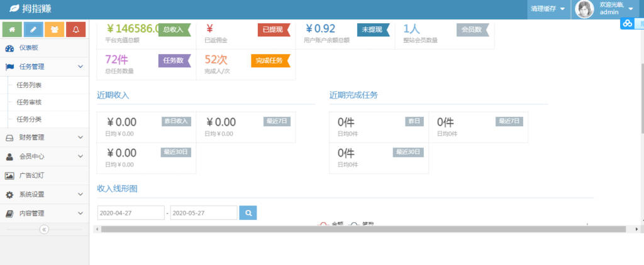Click the 整站会员数量 caption
This screenshot has width=644, height=265.
[x=421, y=40]
